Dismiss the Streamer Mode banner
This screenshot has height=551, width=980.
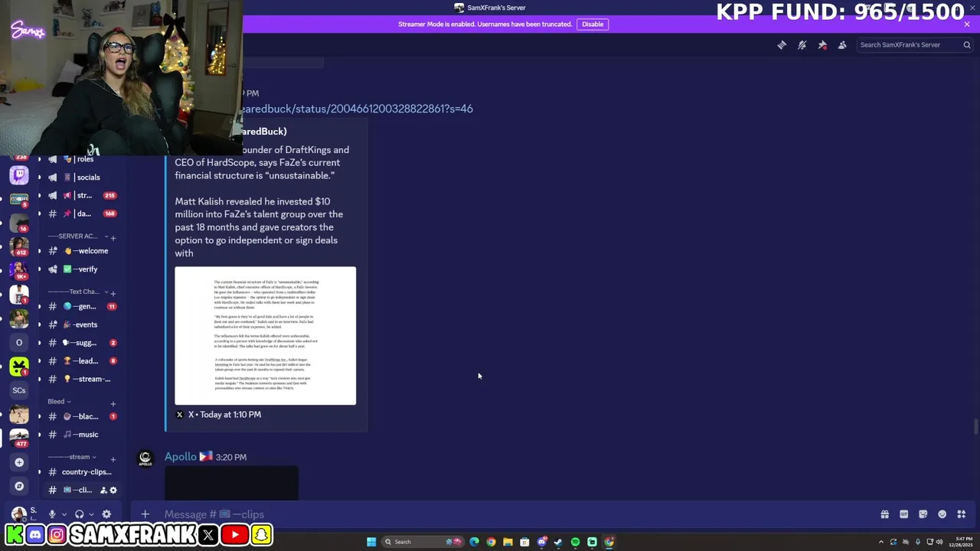coord(967,24)
